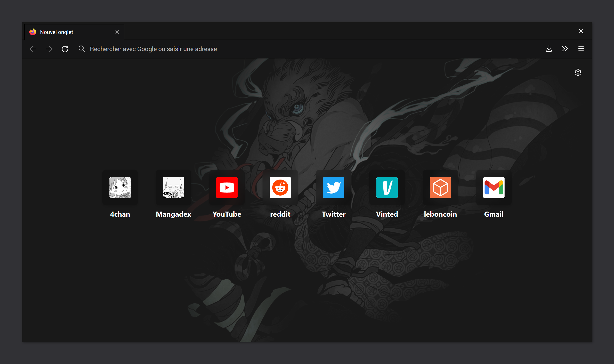Open new tab personalization gear
The image size is (614, 364).
click(578, 72)
